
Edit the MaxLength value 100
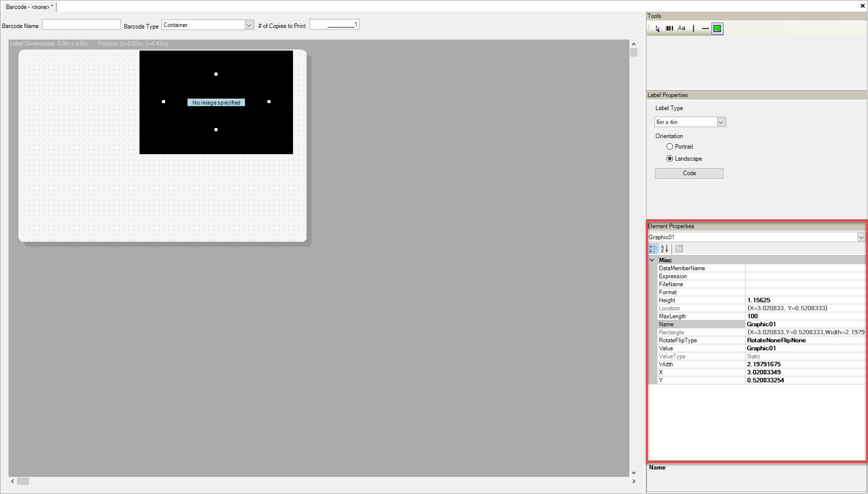[x=805, y=316]
